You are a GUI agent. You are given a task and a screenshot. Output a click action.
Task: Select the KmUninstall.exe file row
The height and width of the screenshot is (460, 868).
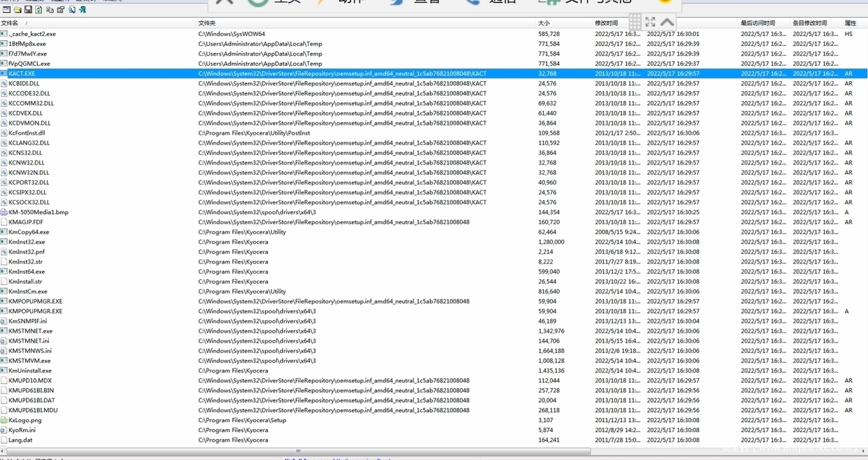29,371
